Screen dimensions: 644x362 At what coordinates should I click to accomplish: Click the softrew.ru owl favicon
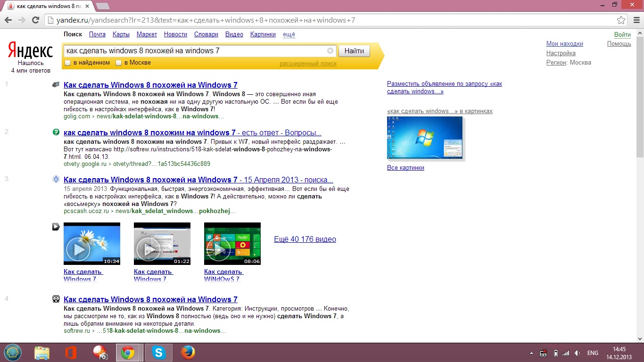coord(56,299)
